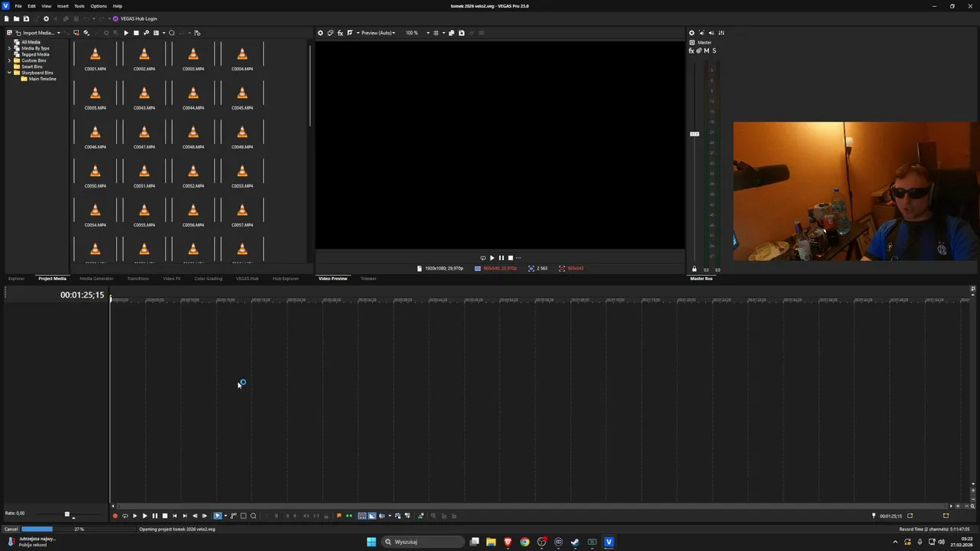
Task: Mute the Master bus with M
Action: pos(706,51)
